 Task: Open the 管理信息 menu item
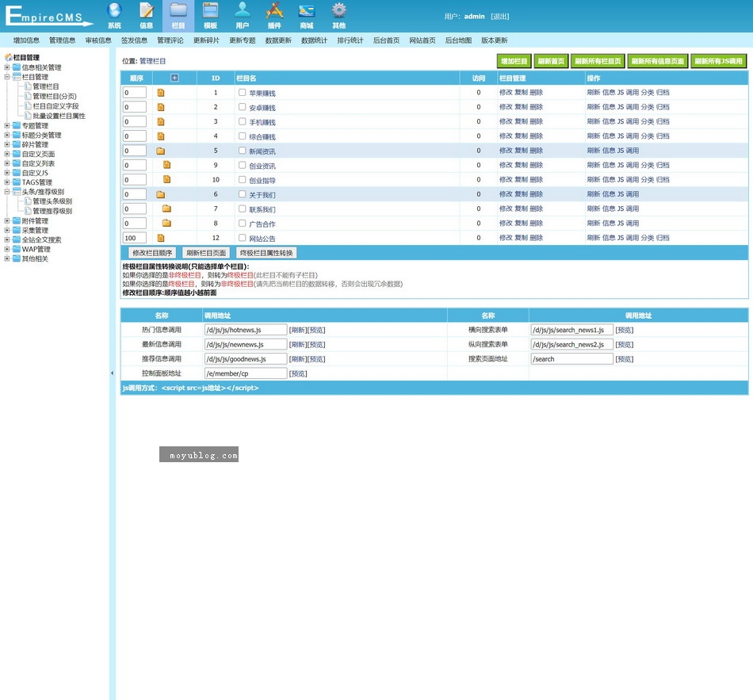(63, 40)
